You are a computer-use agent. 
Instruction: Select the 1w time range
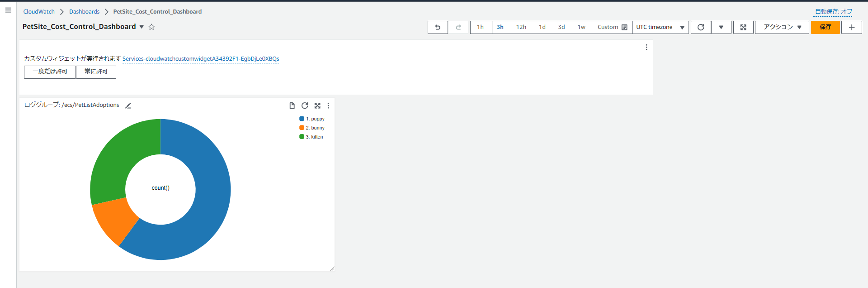point(581,27)
